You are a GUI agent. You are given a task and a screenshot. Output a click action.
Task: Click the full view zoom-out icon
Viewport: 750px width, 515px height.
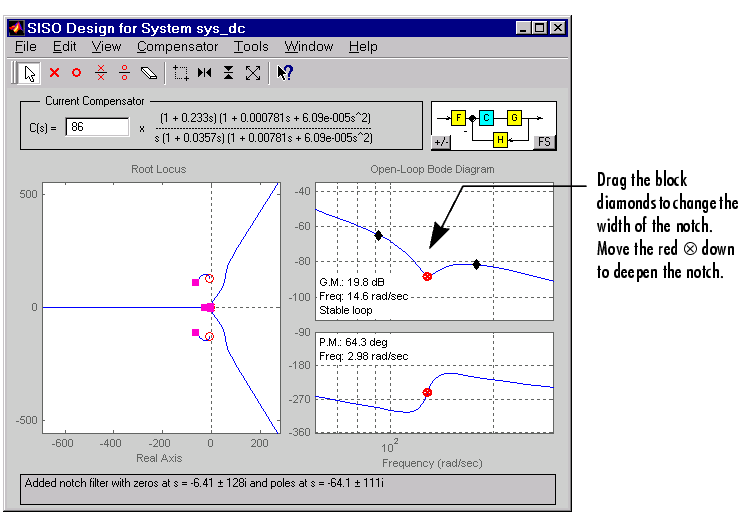coord(253,72)
